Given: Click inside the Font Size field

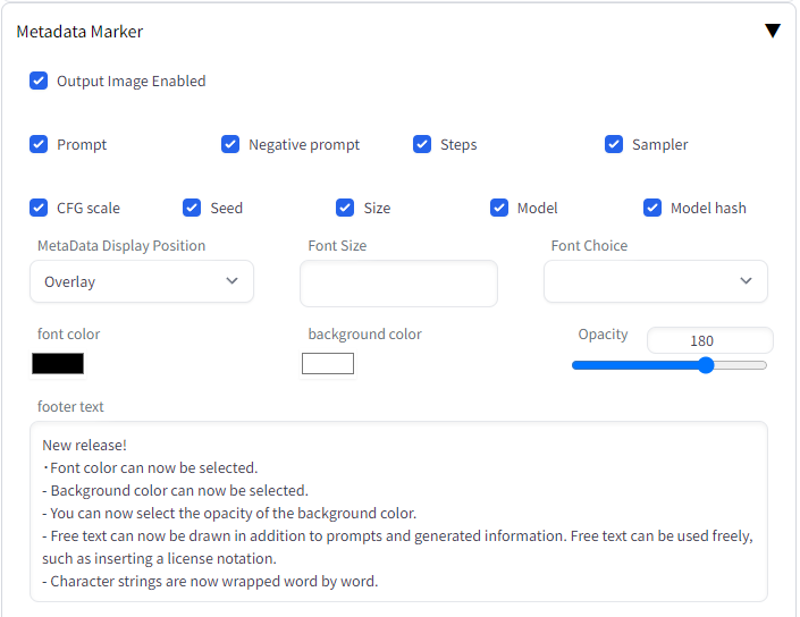Looking at the screenshot, I should tap(398, 283).
